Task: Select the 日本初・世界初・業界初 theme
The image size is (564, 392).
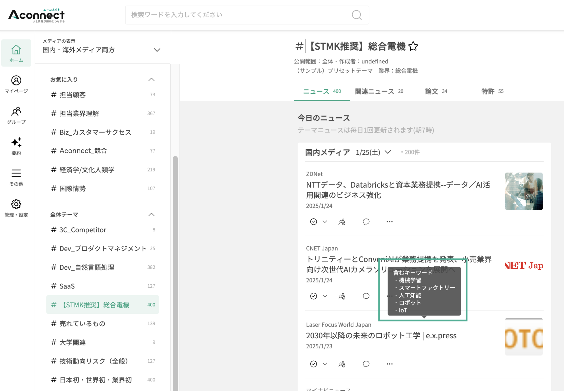Action: click(x=103, y=380)
